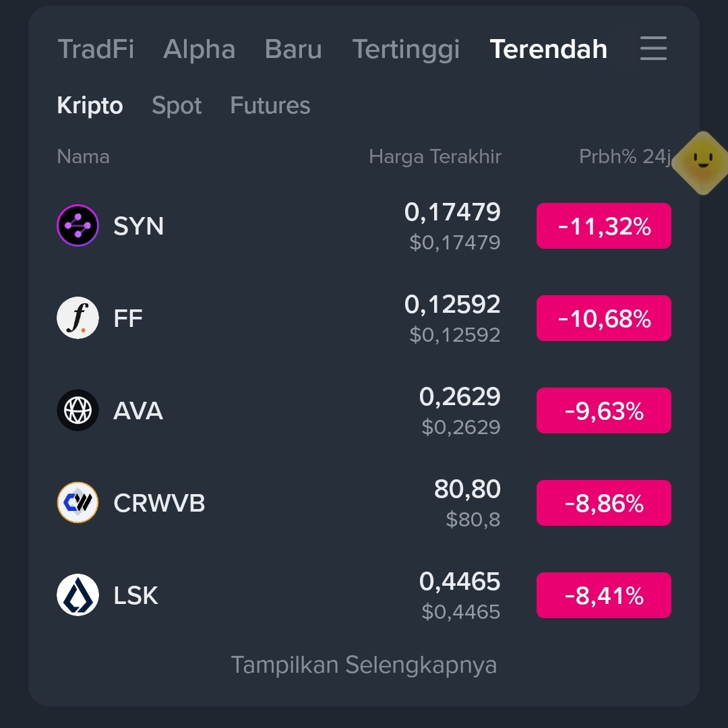
Task: Tap the FF coin logo
Action: pos(78,317)
